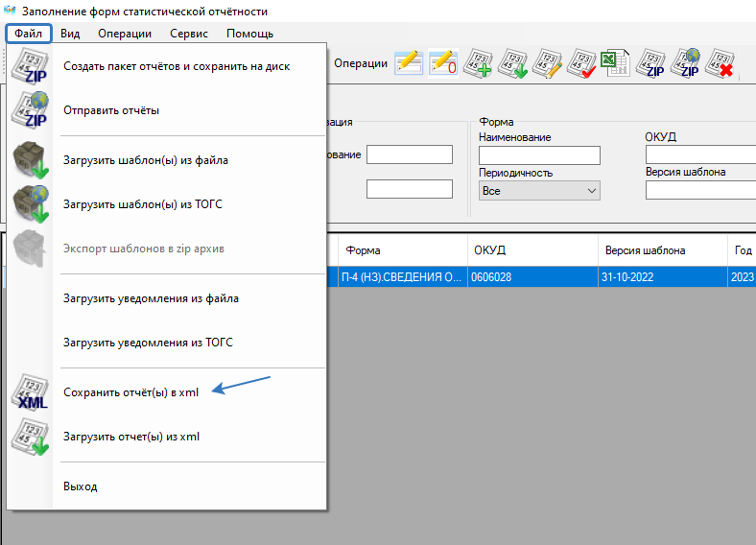Click the ОКУД column header

(532, 250)
